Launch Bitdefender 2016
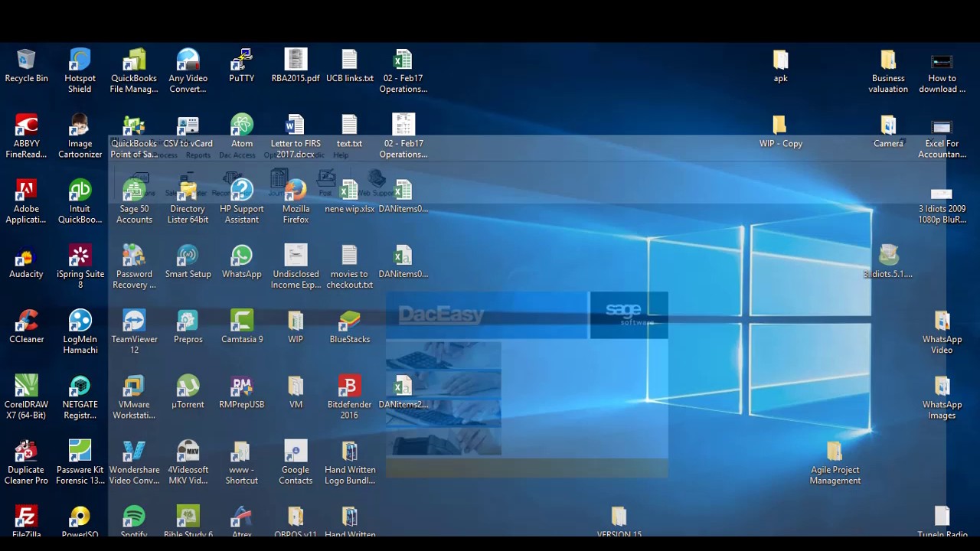Viewport: 980px width, 551px height. pyautogui.click(x=350, y=397)
